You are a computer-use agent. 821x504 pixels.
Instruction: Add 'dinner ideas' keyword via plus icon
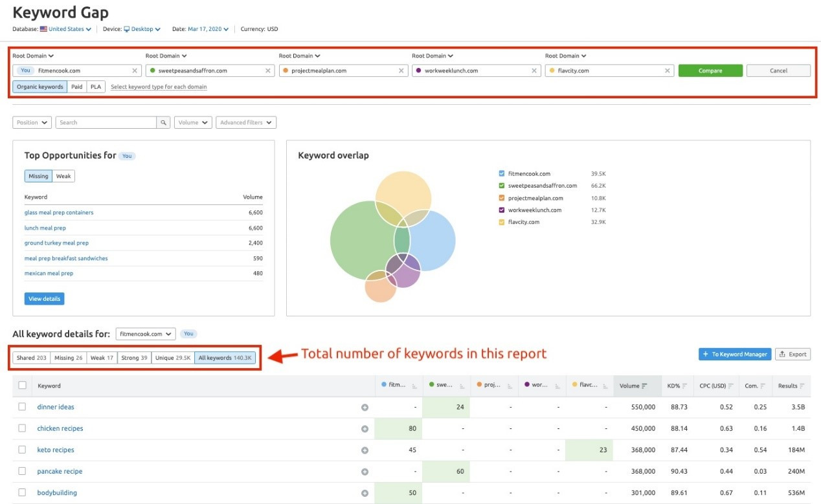pos(365,408)
